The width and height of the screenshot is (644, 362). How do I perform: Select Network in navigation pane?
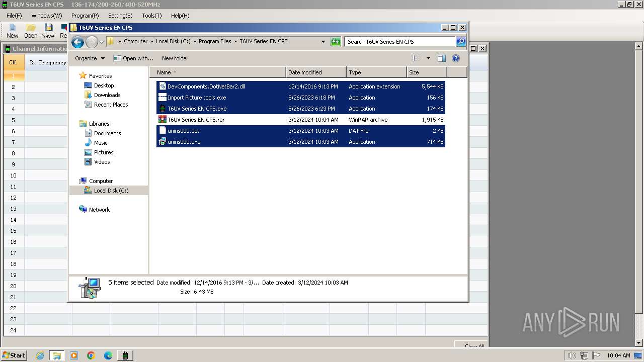click(99, 210)
